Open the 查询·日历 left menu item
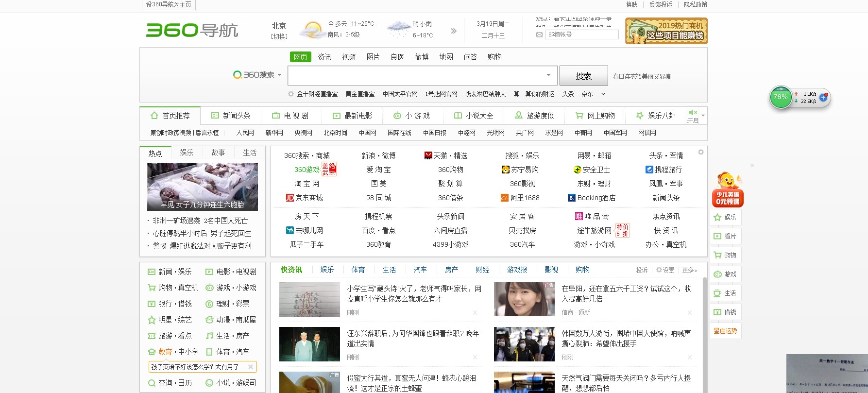868x393 pixels. point(170,383)
